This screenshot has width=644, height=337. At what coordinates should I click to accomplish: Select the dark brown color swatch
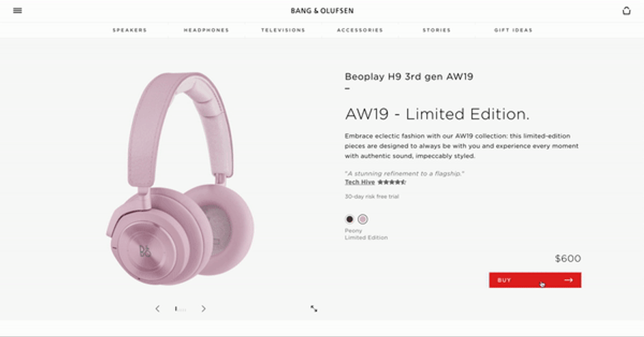(x=350, y=219)
